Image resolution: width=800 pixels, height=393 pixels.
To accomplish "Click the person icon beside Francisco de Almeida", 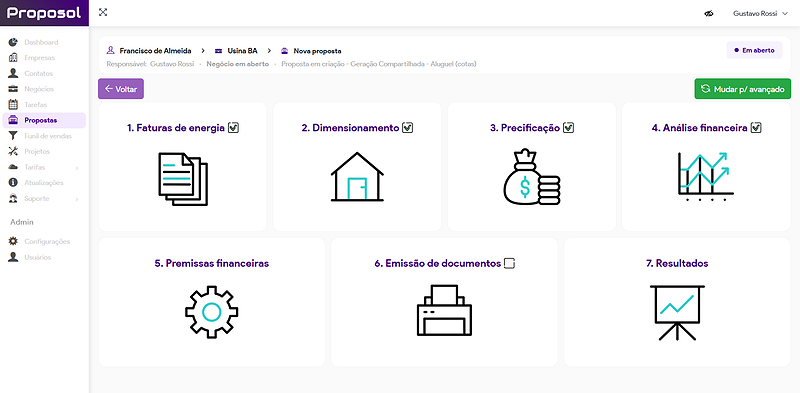I will (x=111, y=51).
